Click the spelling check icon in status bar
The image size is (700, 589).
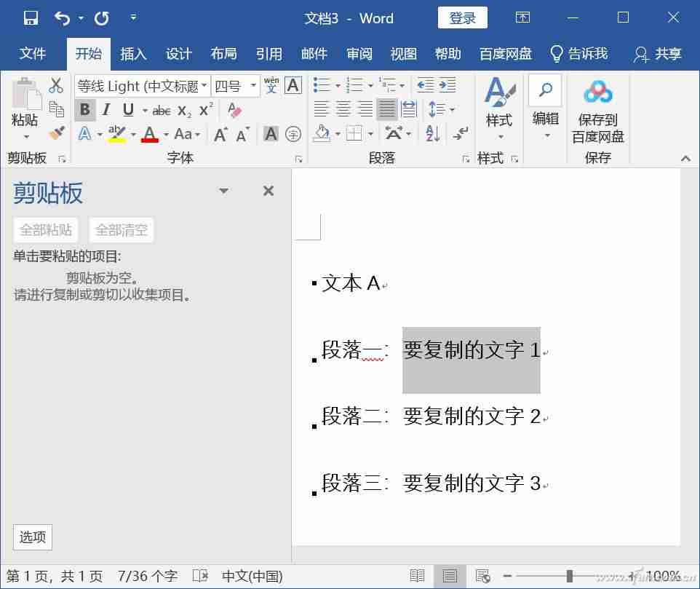click(x=200, y=576)
